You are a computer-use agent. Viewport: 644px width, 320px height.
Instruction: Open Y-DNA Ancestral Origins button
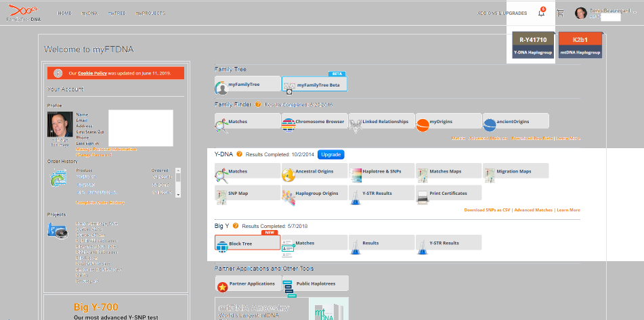pyautogui.click(x=315, y=171)
